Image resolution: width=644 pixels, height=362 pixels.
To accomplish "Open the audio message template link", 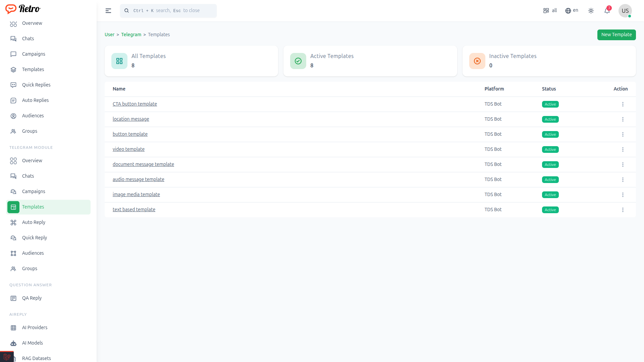I will click(138, 179).
